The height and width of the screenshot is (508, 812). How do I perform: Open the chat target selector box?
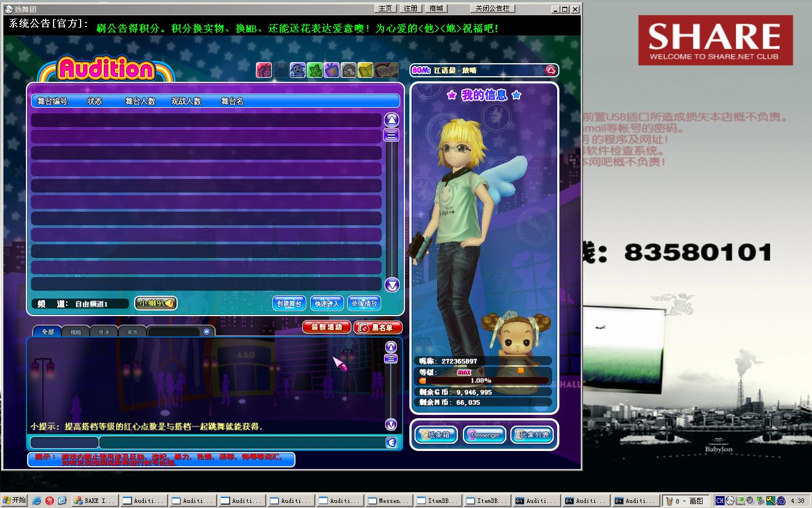coord(64,443)
